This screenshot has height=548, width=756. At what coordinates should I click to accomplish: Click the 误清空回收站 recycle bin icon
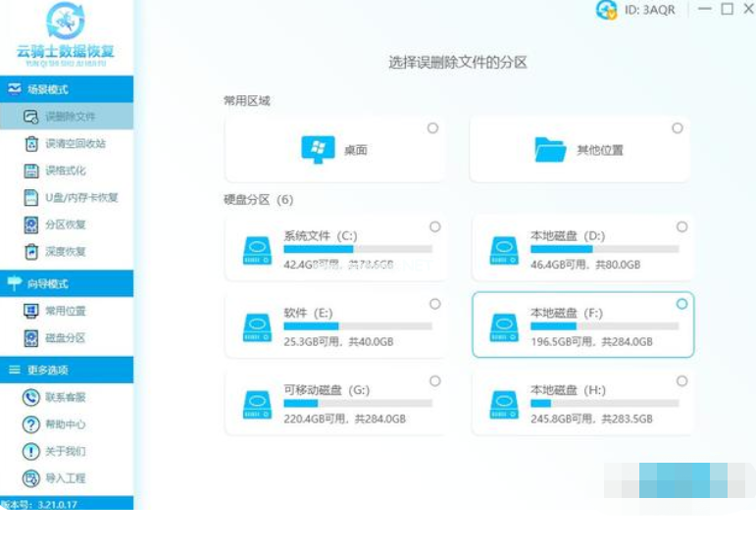(30, 144)
